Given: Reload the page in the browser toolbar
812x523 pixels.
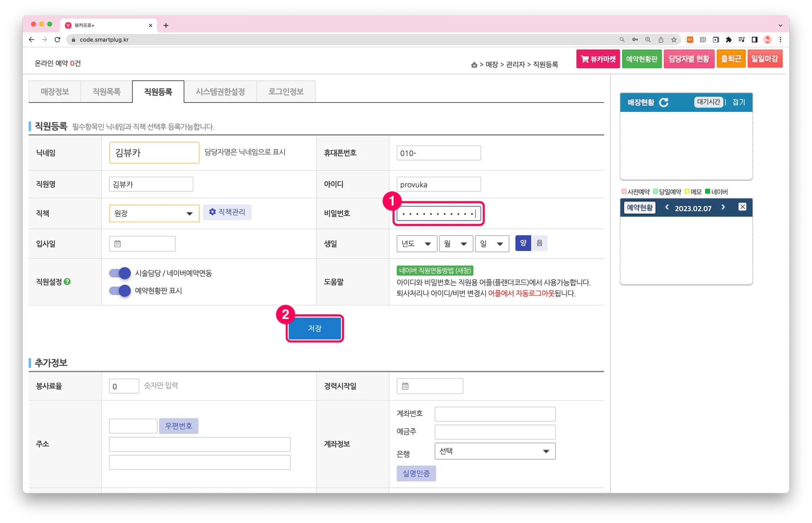Looking at the screenshot, I should point(57,40).
